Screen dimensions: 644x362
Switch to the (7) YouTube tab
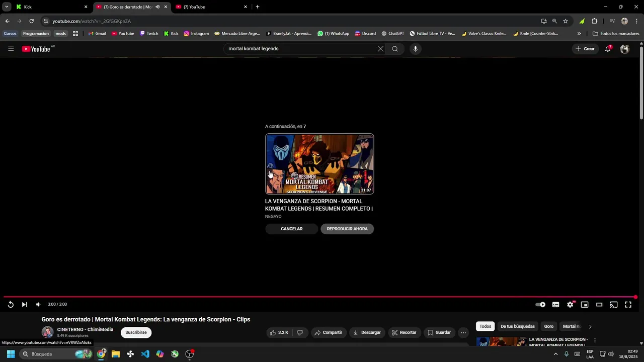click(211, 7)
